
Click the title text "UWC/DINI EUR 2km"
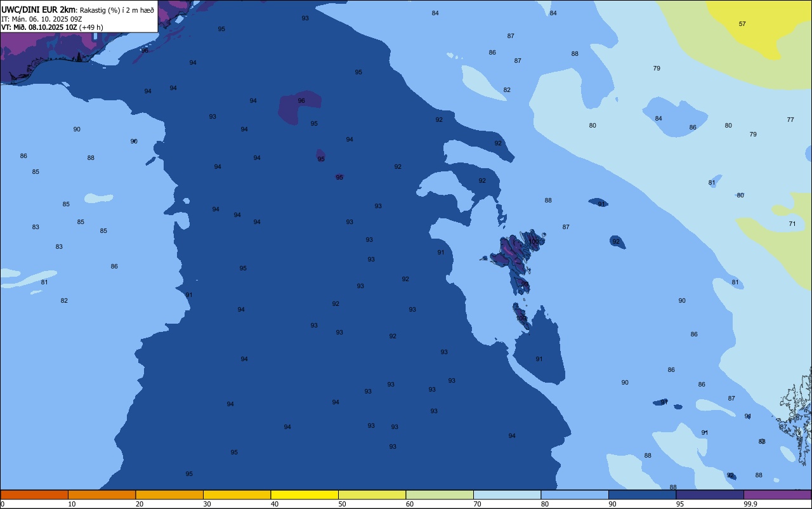pyautogui.click(x=39, y=10)
